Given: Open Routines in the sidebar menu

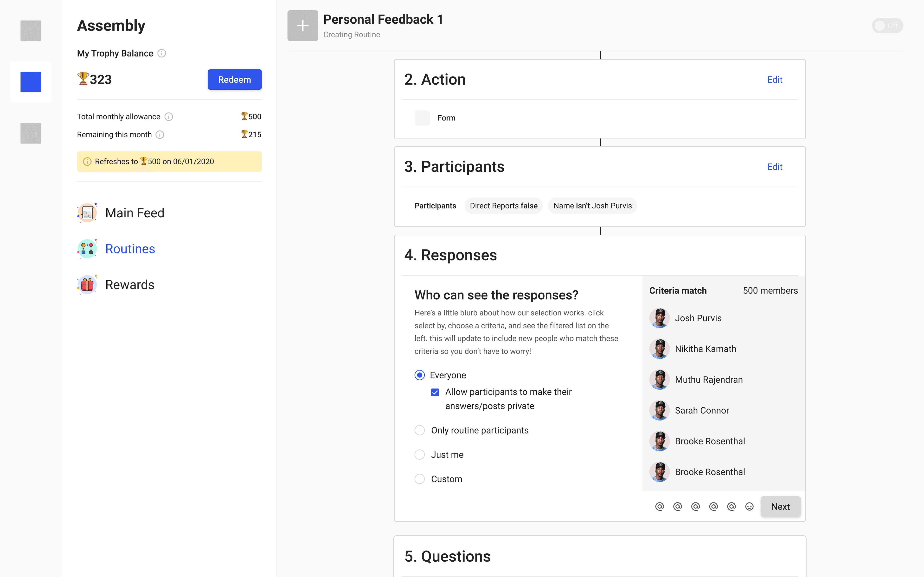Looking at the screenshot, I should 130,249.
